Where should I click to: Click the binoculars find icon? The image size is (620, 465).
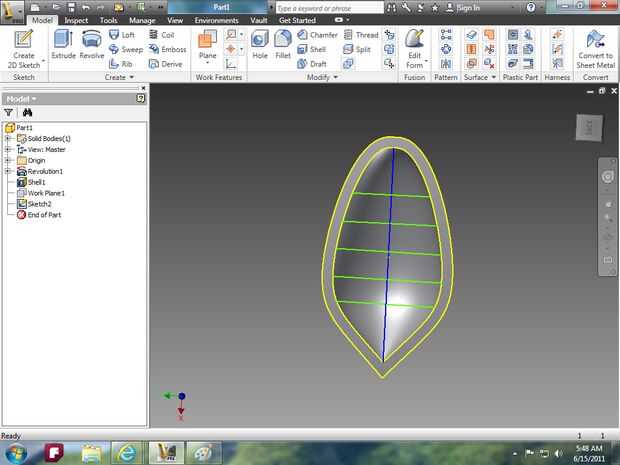pos(27,113)
